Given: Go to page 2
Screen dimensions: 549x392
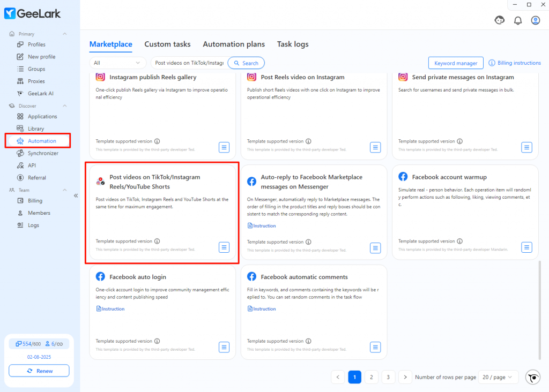Looking at the screenshot, I should [372, 377].
